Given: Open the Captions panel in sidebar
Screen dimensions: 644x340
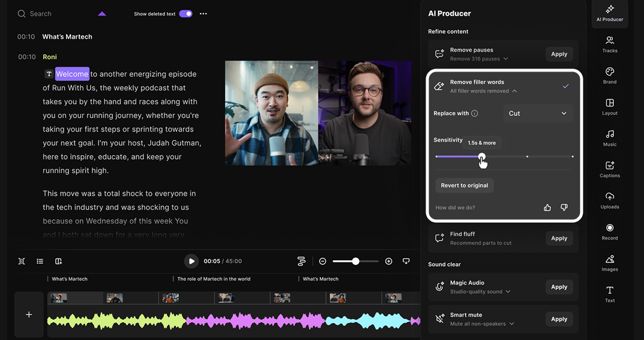Looking at the screenshot, I should pyautogui.click(x=609, y=169).
